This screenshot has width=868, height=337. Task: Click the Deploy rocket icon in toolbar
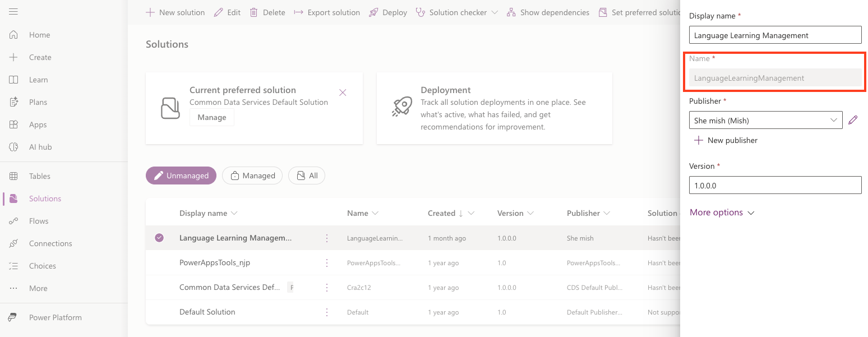click(373, 12)
